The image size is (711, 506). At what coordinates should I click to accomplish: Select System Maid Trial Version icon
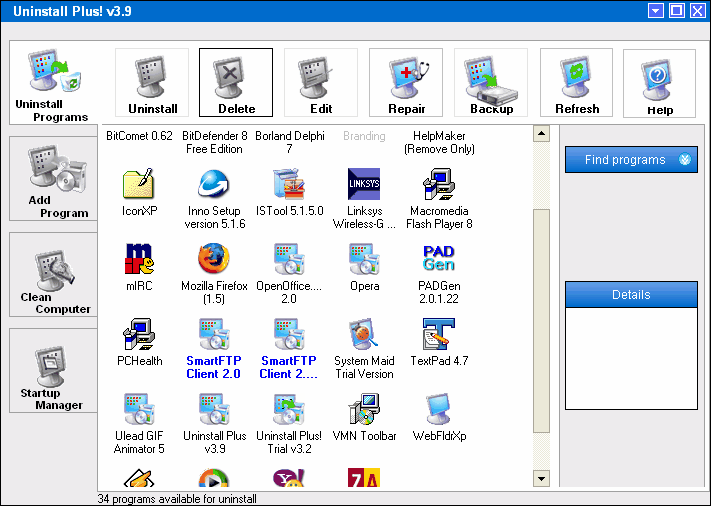click(364, 334)
